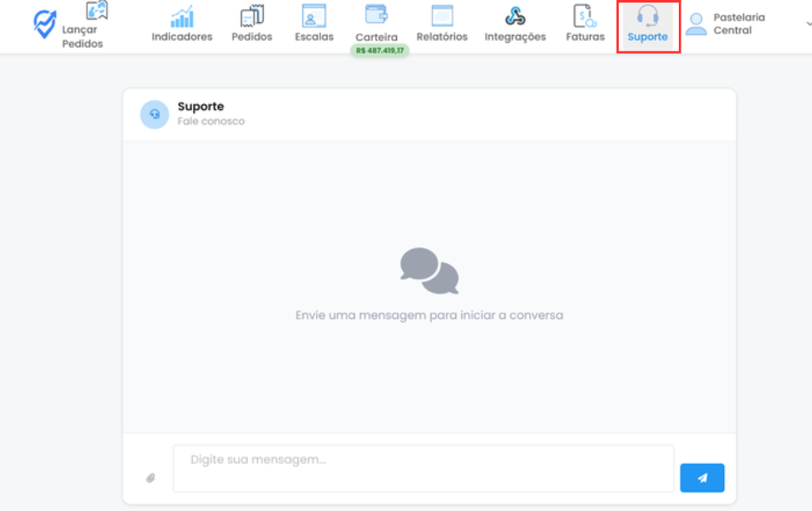812x511 pixels.
Task: Click the paperclip attach file icon
Action: [150, 478]
